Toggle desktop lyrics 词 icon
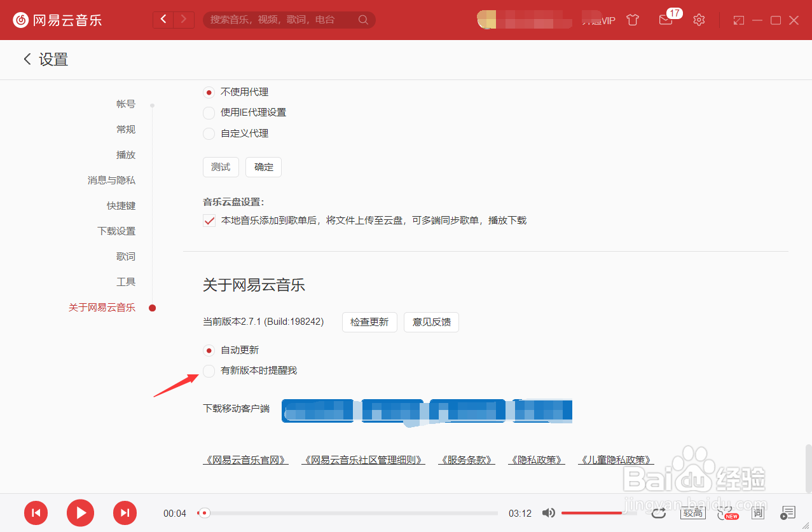 coord(757,512)
